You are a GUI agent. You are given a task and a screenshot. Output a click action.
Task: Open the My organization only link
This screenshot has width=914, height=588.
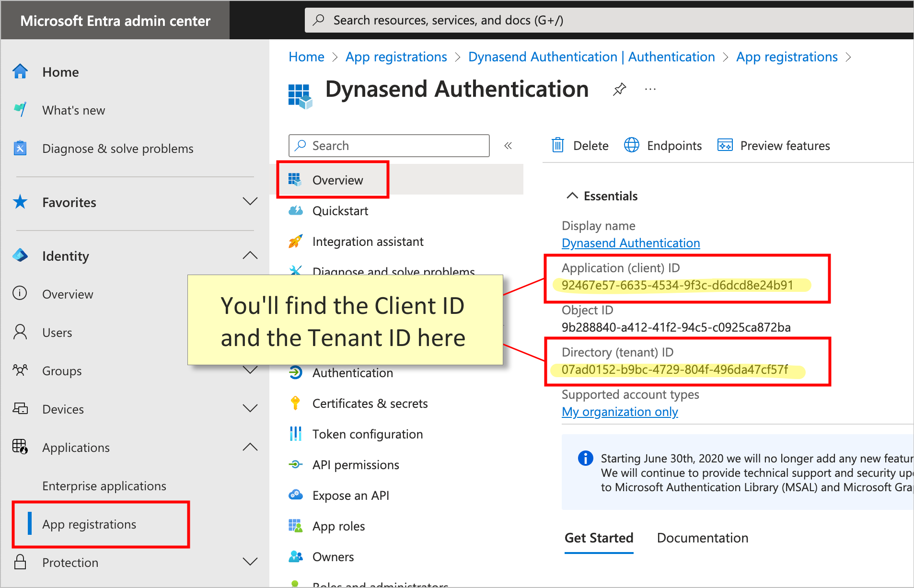click(x=619, y=412)
